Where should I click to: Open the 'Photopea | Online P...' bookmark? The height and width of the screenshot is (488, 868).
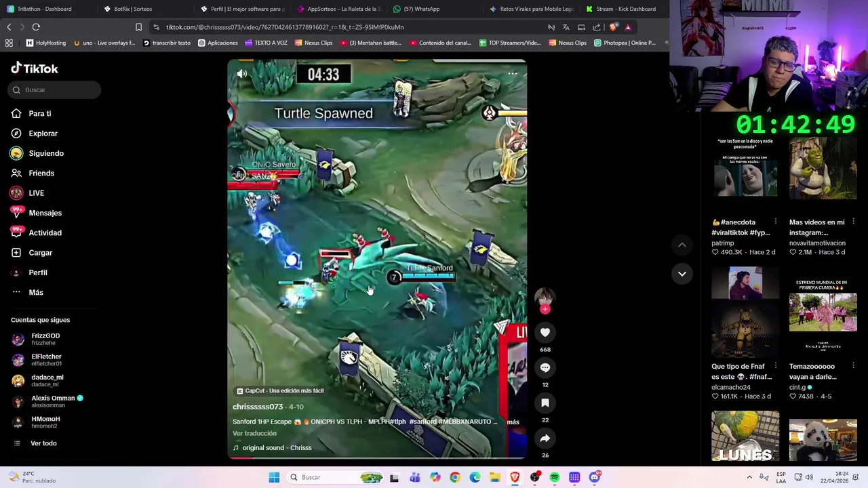pos(624,43)
